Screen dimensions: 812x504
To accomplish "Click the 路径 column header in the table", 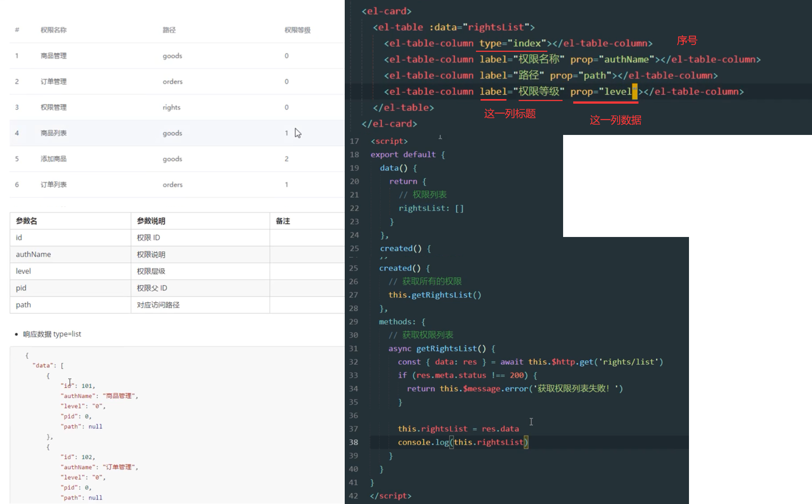I will (169, 30).
